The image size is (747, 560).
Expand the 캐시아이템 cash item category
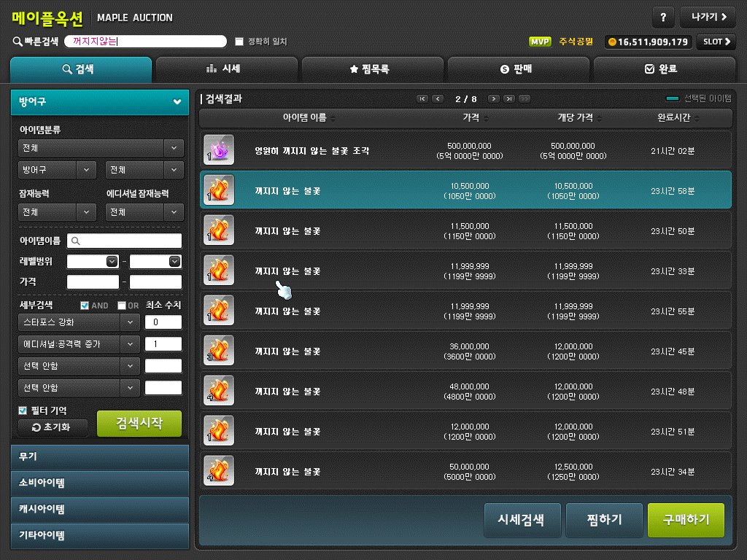coord(100,510)
